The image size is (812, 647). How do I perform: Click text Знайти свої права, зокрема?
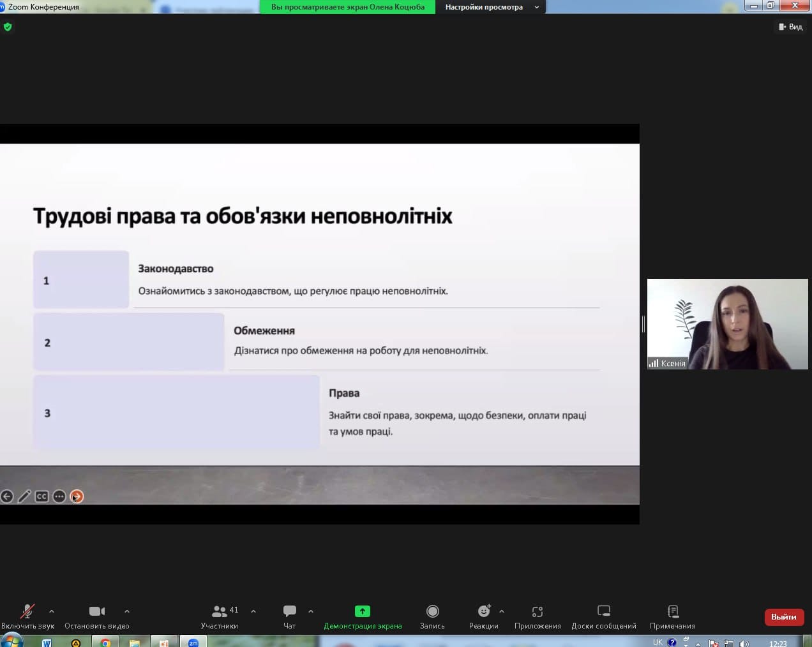click(x=457, y=423)
